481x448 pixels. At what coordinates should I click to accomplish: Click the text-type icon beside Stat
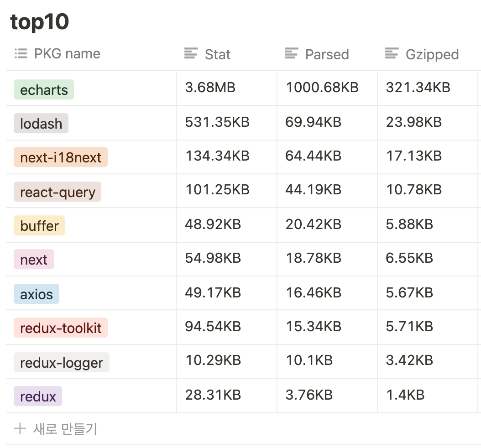click(191, 53)
